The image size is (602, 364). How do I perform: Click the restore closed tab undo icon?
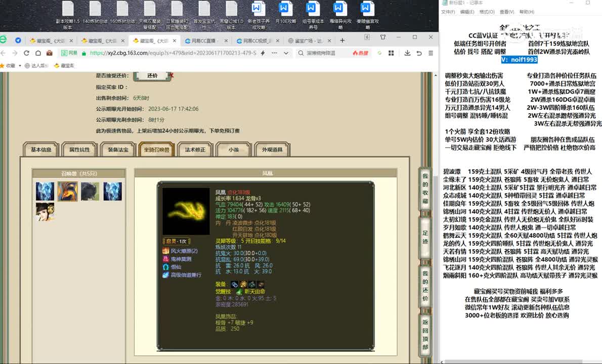point(419,53)
